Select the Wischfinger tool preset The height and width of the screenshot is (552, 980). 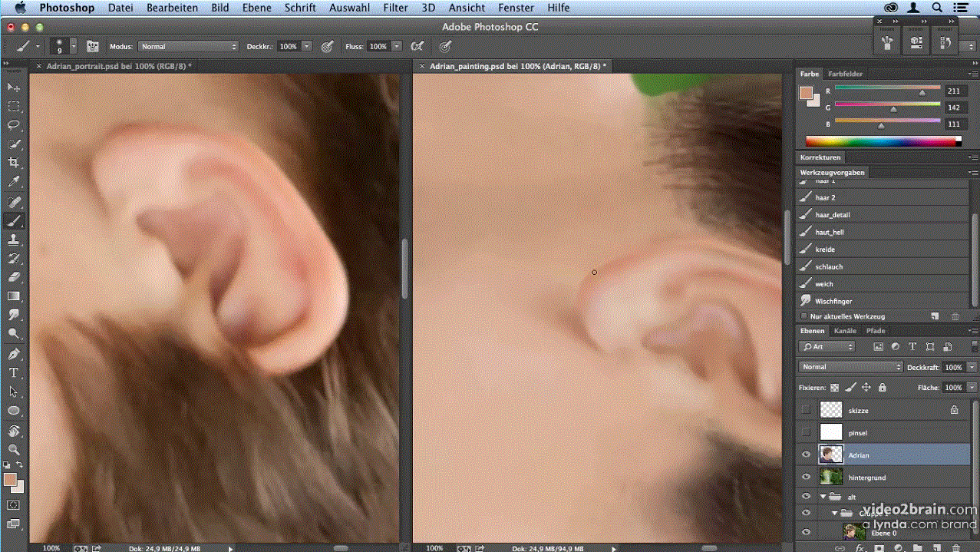833,301
